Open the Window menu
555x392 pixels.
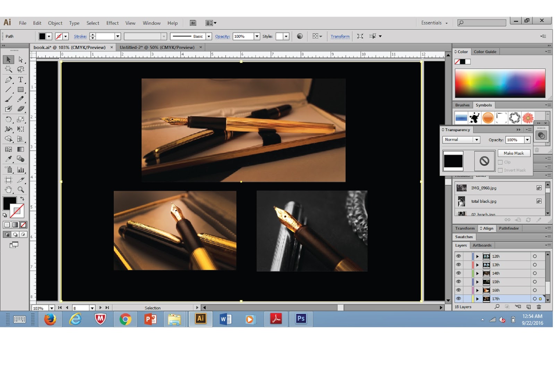152,23
